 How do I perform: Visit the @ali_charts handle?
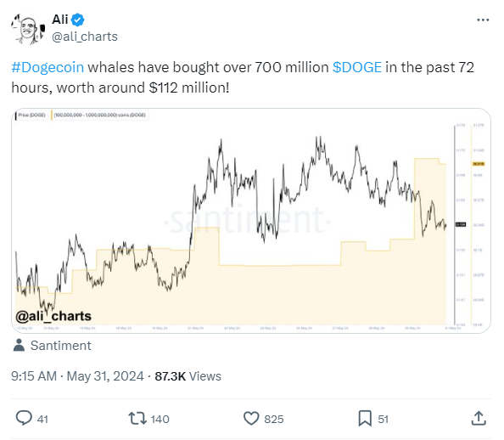[x=85, y=37]
